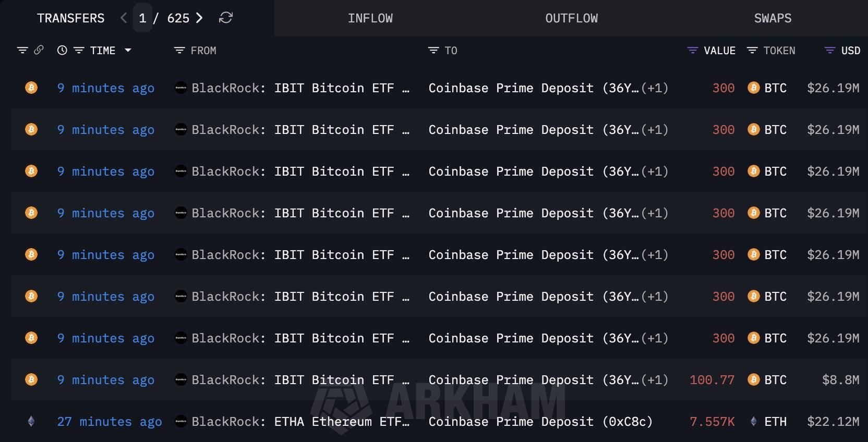The image size is (868, 442).
Task: Switch to the OUTFLOW tab
Action: [571, 18]
